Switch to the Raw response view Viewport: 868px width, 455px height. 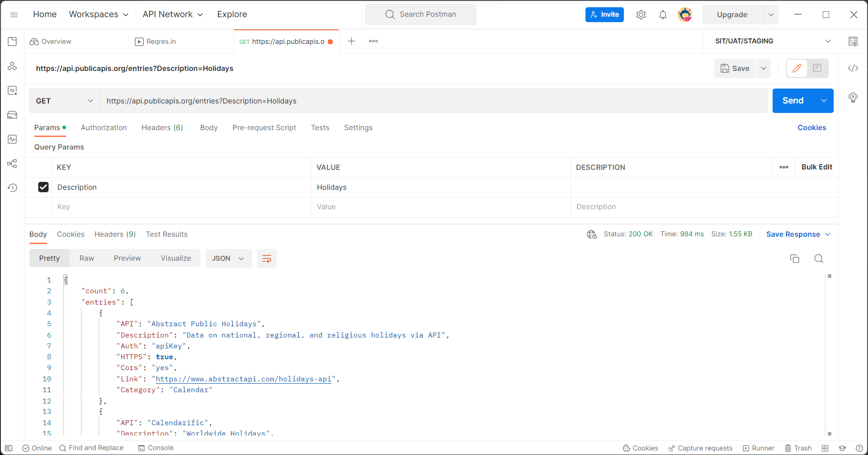(x=87, y=258)
